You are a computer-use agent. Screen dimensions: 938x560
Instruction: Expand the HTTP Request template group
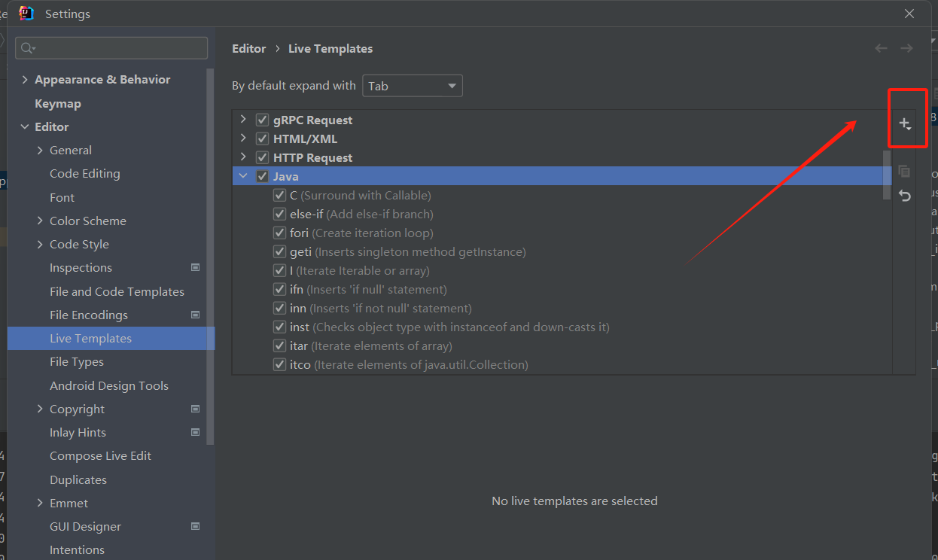(242, 157)
